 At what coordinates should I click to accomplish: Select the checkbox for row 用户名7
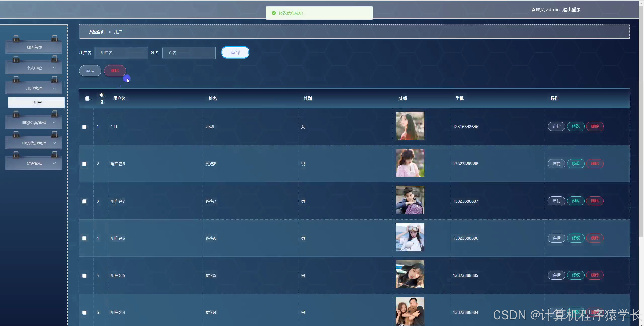84,201
